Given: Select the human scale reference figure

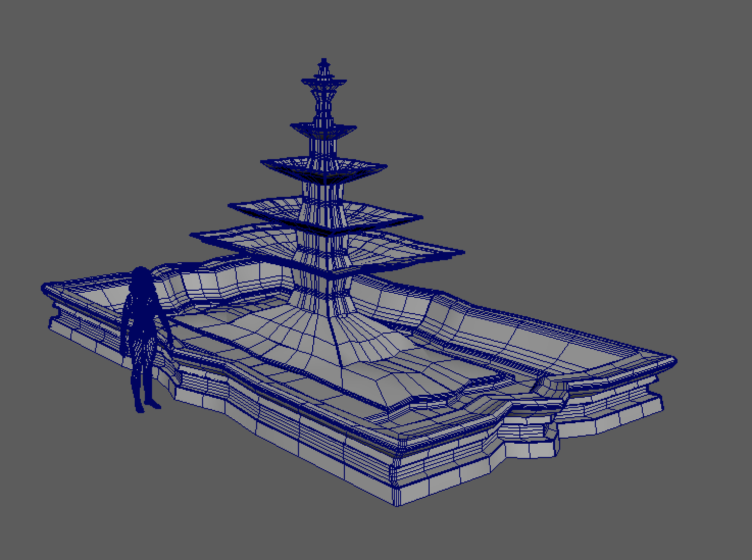Looking at the screenshot, I should 142,339.
